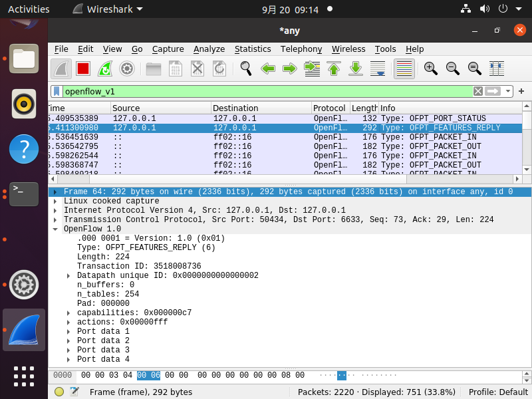532x399 pixels.
Task: Stop the running capture with red square
Action: (x=83, y=69)
